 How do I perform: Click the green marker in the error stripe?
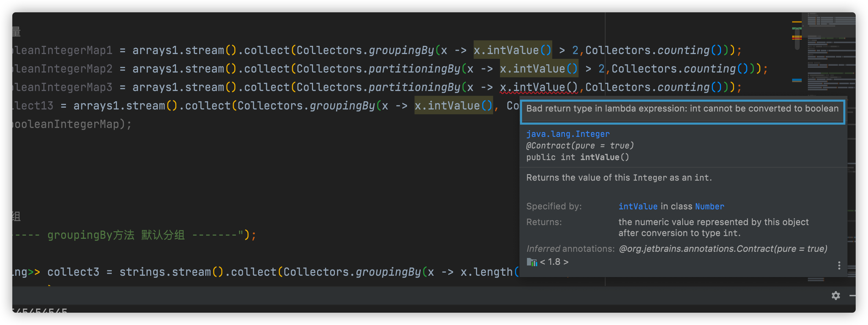click(x=797, y=28)
